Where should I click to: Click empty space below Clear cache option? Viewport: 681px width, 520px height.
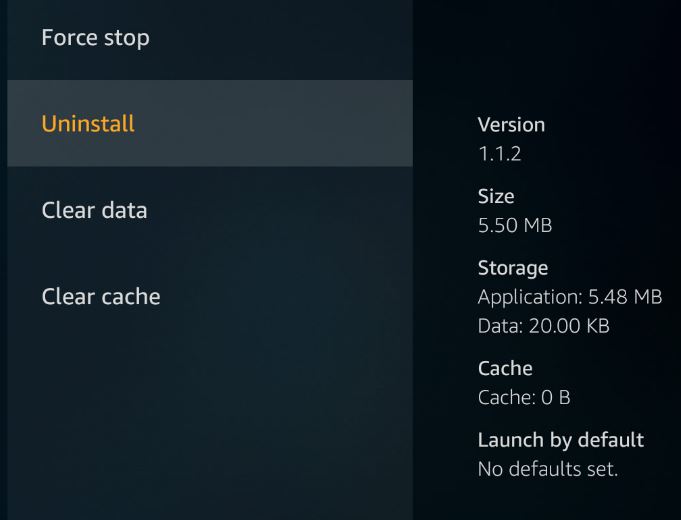click(200, 410)
